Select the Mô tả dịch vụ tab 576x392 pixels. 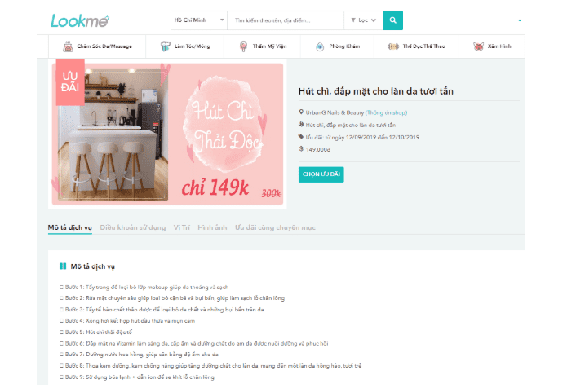(x=70, y=227)
